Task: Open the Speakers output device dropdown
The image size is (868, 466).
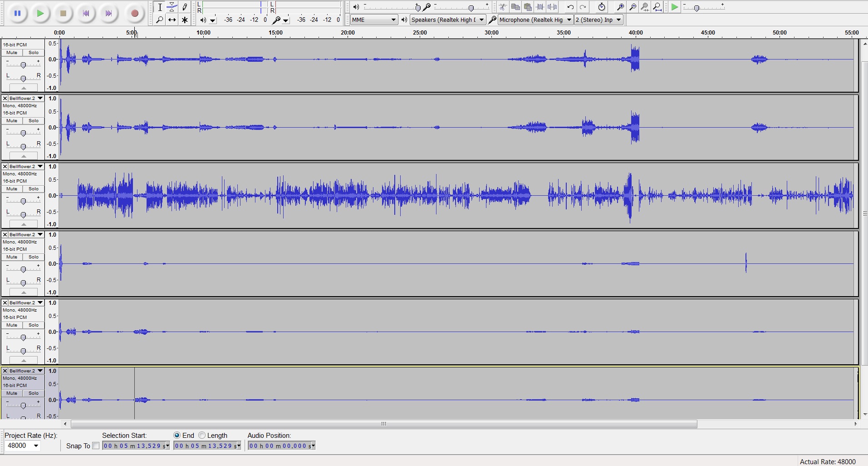Action: point(447,20)
